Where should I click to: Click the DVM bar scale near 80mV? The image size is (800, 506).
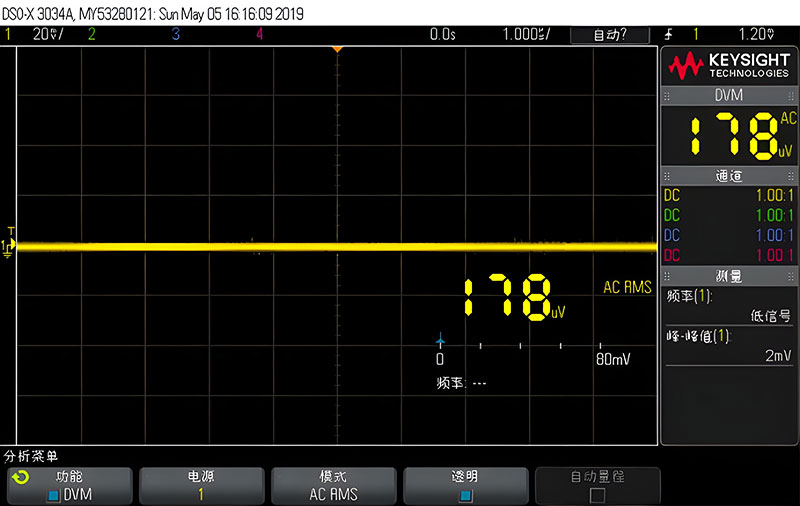612,358
